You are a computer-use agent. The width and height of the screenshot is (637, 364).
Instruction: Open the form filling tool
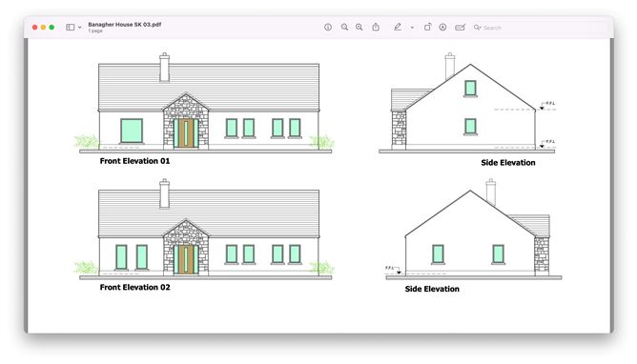(460, 28)
